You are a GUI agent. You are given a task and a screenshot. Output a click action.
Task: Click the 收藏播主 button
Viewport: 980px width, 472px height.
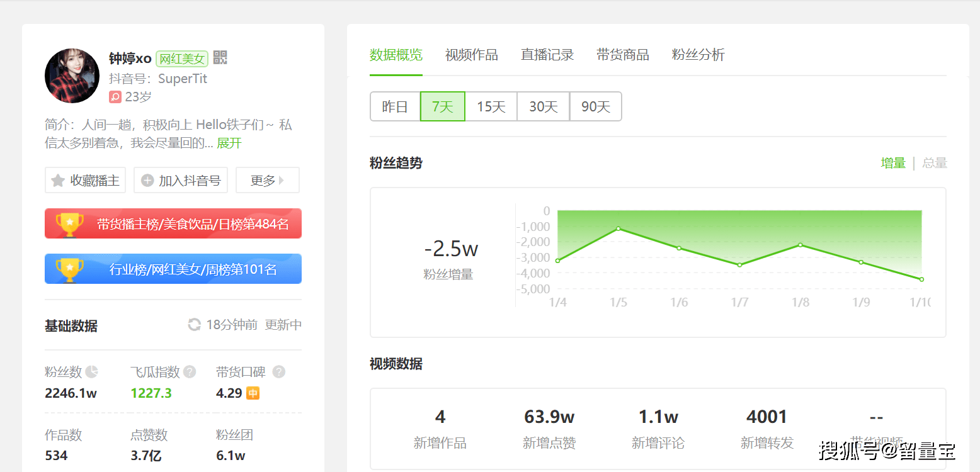point(85,181)
